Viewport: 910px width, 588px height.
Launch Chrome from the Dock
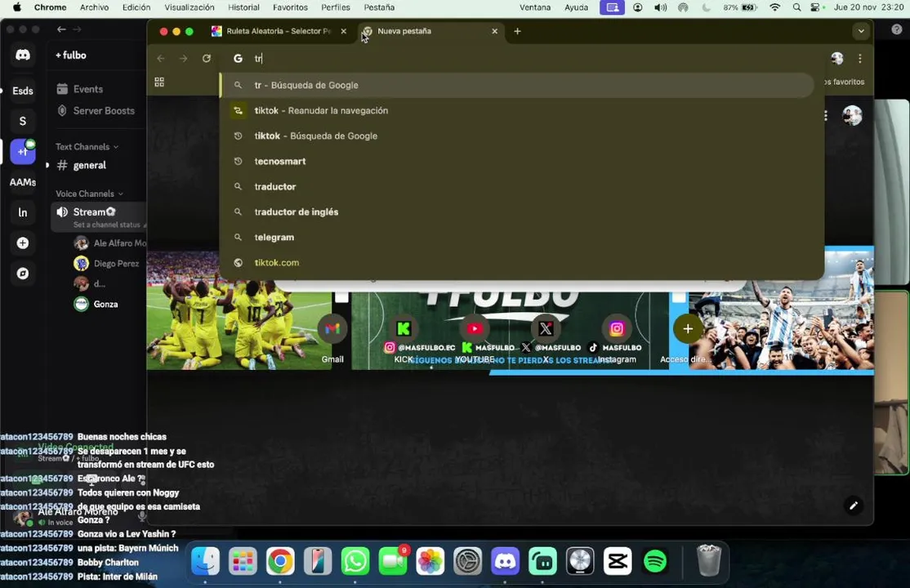(280, 561)
